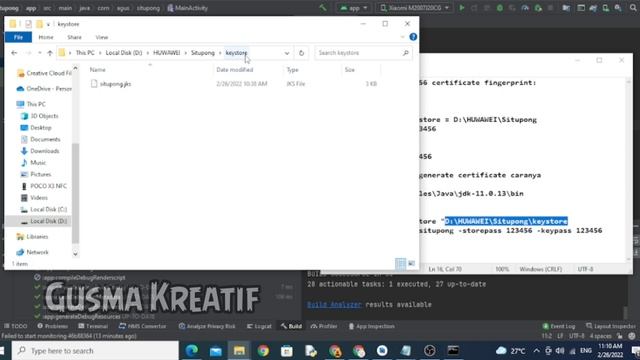Go up one folder with the up arrow

tap(50, 53)
